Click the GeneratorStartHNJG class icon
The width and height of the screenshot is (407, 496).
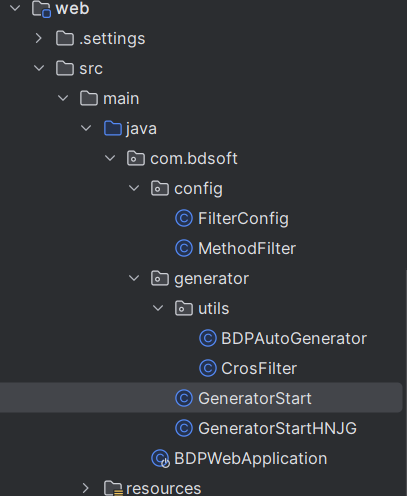tap(184, 428)
